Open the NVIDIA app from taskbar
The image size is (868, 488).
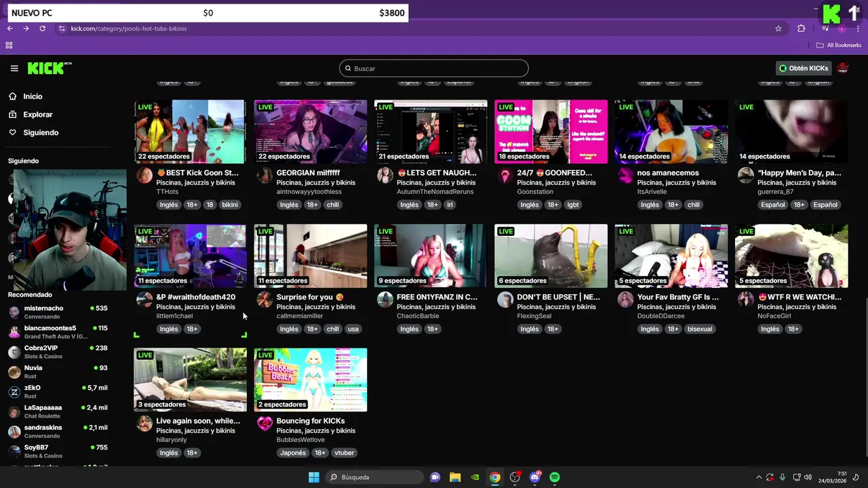[475, 477]
